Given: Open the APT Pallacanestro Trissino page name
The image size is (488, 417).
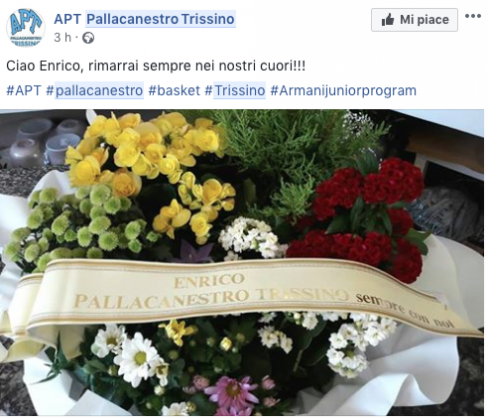Looking at the screenshot, I should (x=144, y=19).
